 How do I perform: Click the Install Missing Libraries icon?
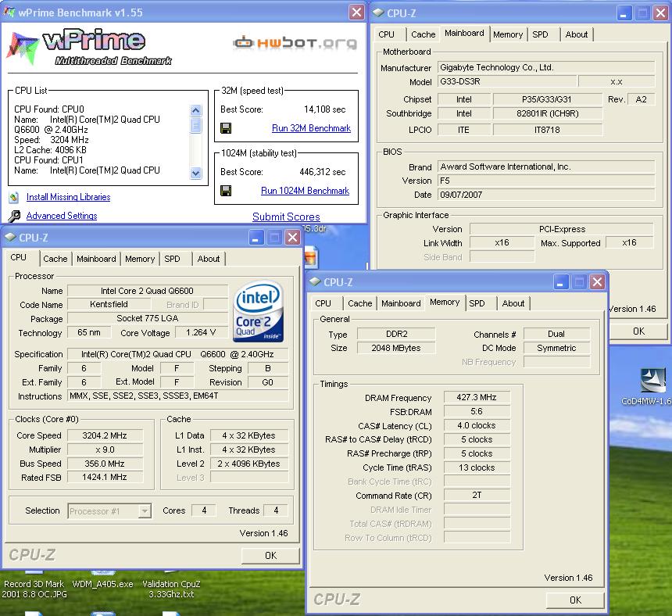tap(14, 197)
